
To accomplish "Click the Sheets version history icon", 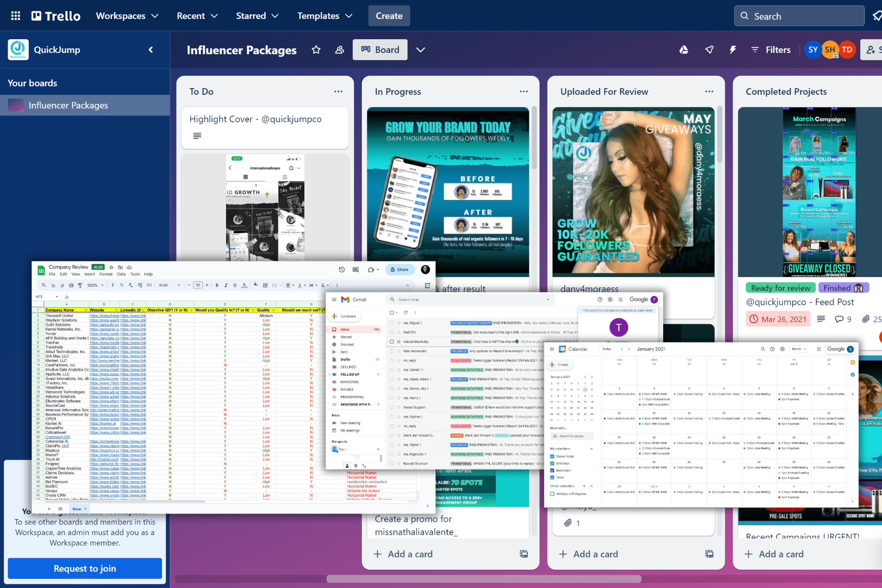I will pos(342,270).
